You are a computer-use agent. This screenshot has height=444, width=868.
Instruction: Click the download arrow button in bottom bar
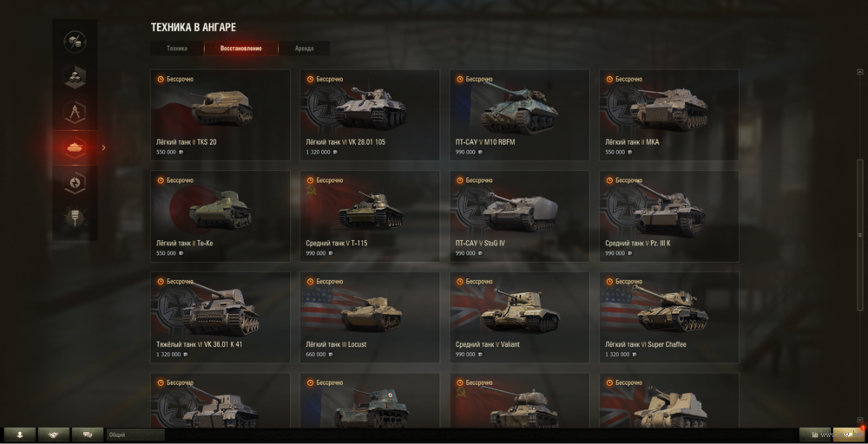[x=20, y=434]
